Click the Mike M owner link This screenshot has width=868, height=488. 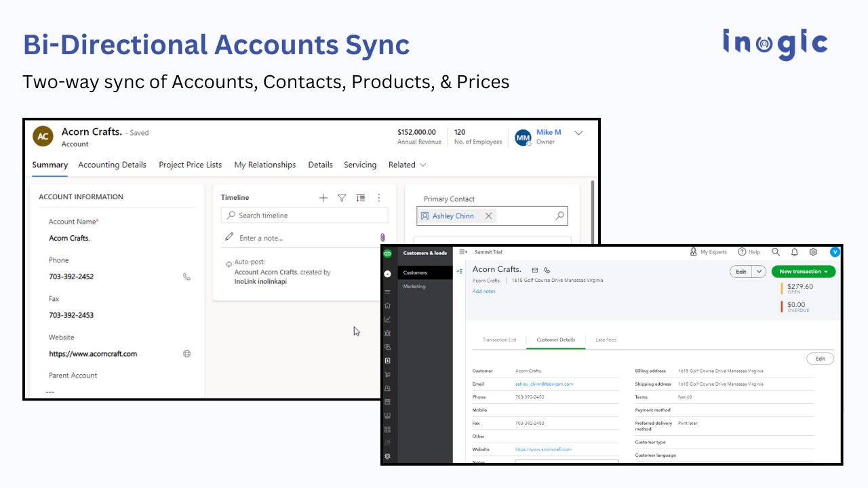549,132
